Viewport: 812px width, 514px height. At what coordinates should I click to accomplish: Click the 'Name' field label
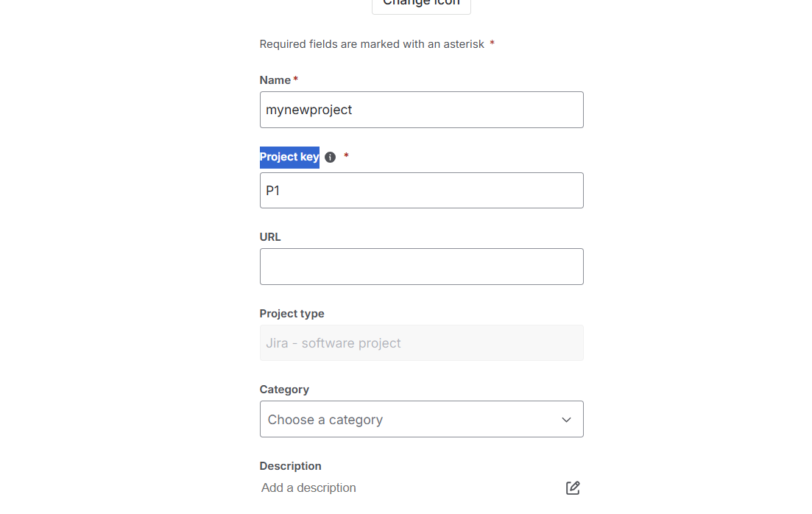(275, 80)
